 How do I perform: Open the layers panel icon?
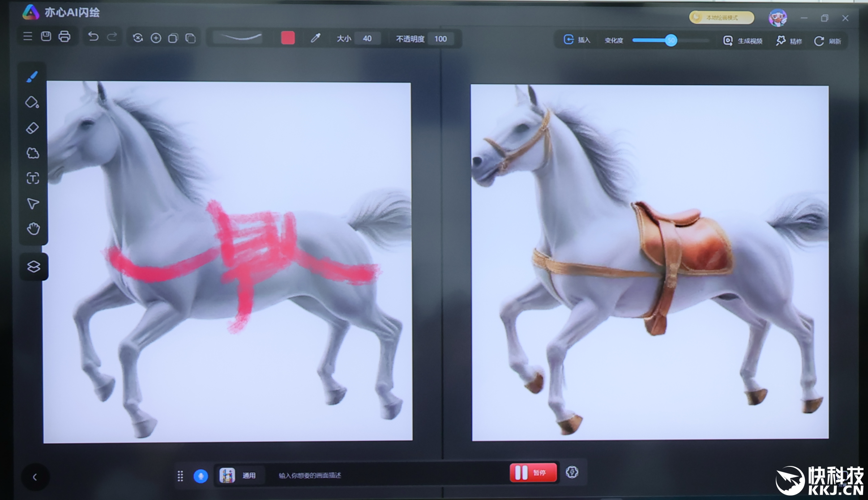[34, 267]
